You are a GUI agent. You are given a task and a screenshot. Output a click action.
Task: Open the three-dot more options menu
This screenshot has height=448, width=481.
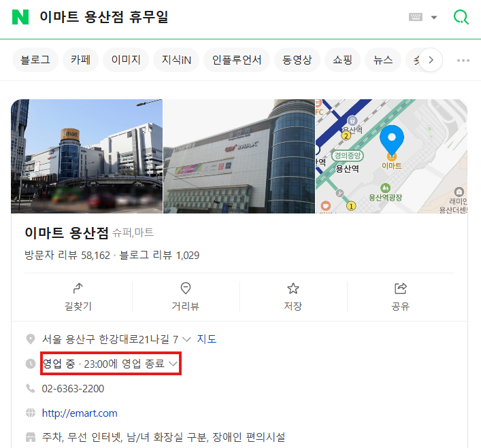tap(463, 61)
